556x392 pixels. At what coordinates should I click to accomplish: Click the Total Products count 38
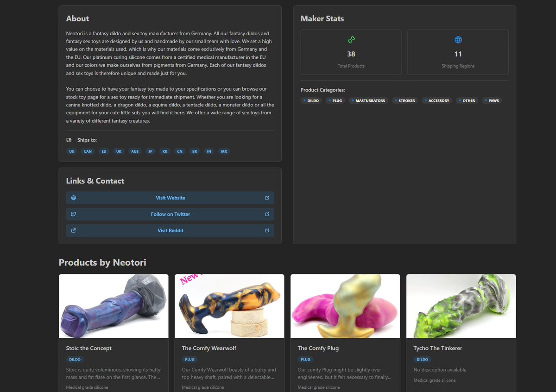(x=351, y=54)
